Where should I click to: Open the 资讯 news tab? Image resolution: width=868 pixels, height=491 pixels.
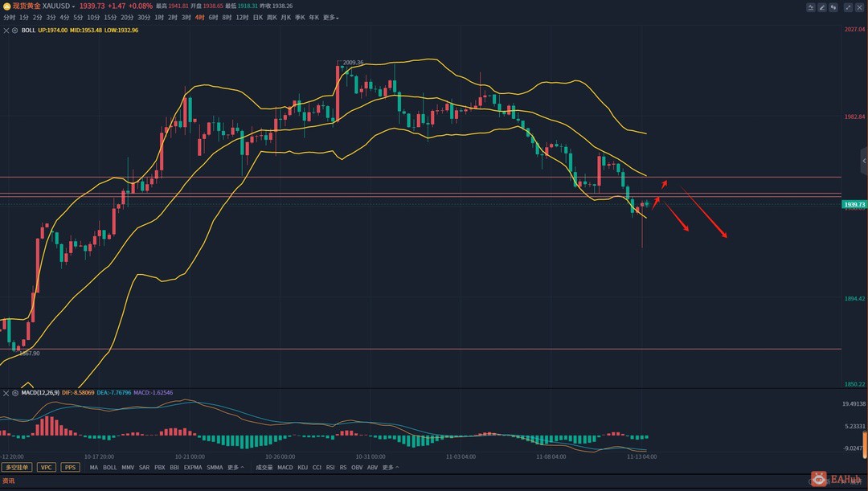tap(8, 481)
